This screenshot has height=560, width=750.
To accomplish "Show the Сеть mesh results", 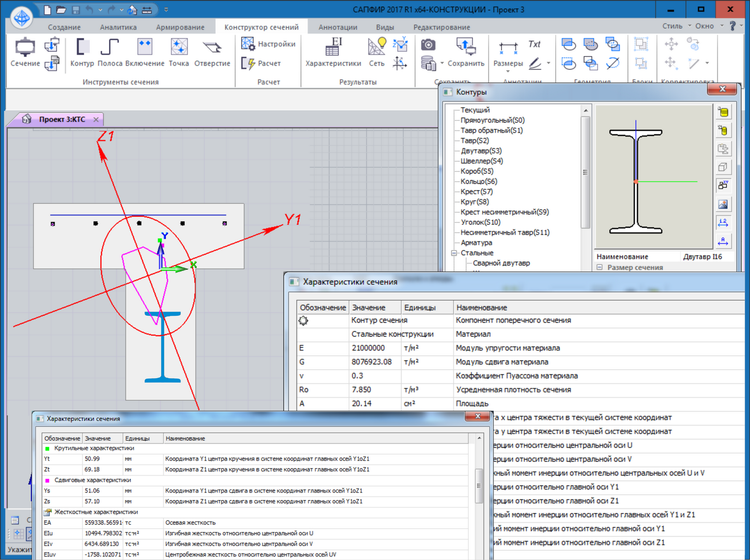I will 376,53.
